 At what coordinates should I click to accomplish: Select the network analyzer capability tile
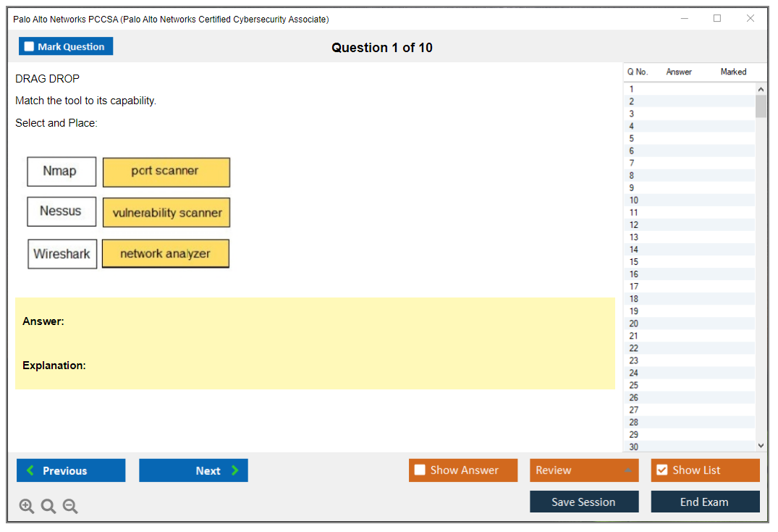click(166, 254)
